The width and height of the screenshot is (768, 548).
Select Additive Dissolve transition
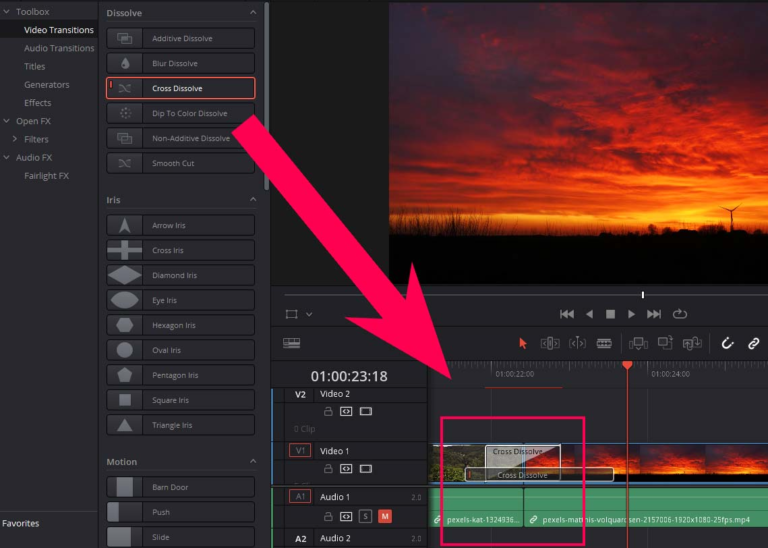[x=180, y=38]
